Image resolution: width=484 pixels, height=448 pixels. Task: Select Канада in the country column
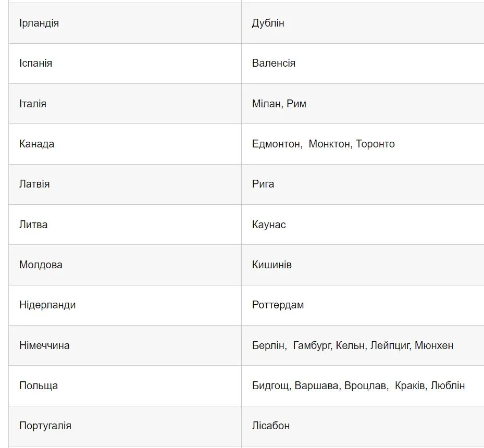tap(36, 144)
